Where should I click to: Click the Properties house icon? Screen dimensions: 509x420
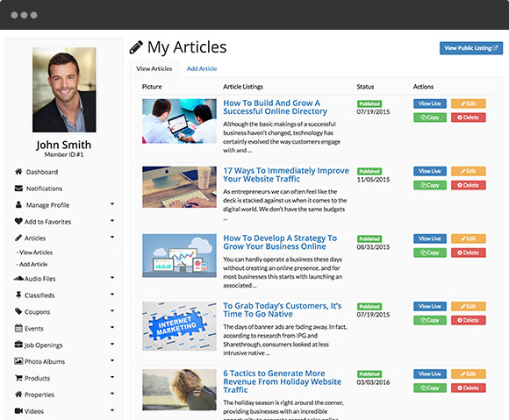point(18,395)
